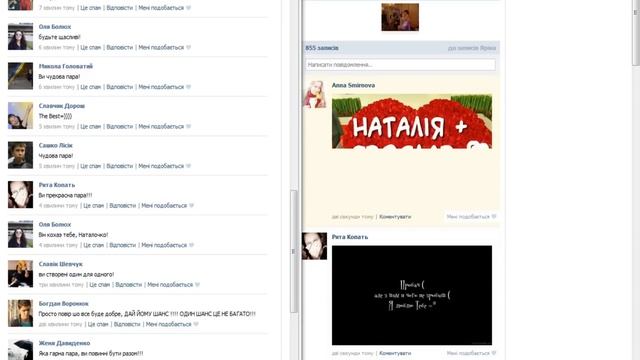Like Оля Болюх's 'Будьте щасливі!' comment via heart icon

coord(189,47)
